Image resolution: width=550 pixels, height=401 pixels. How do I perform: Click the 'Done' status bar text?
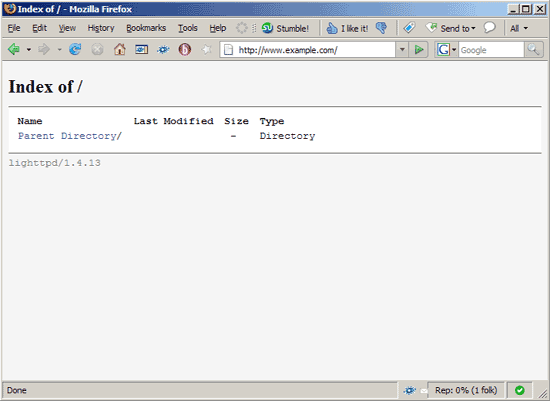16,390
